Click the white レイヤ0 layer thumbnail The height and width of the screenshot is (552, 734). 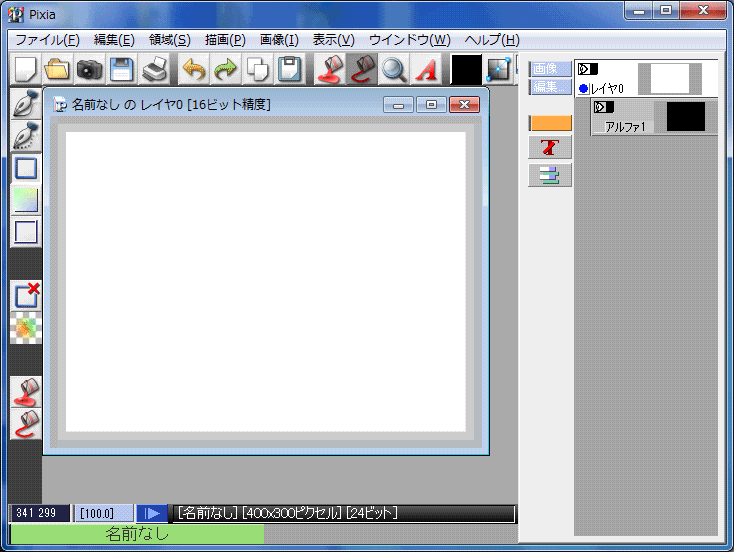[x=670, y=79]
